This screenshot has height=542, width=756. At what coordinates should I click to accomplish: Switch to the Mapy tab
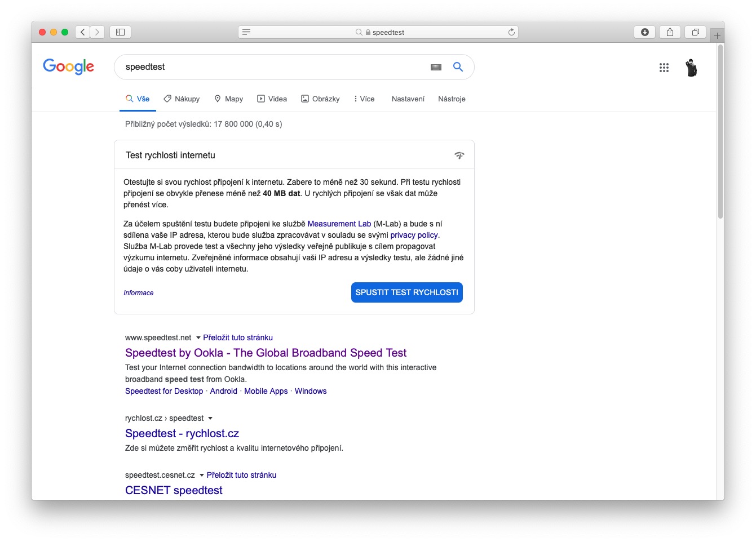pyautogui.click(x=228, y=99)
